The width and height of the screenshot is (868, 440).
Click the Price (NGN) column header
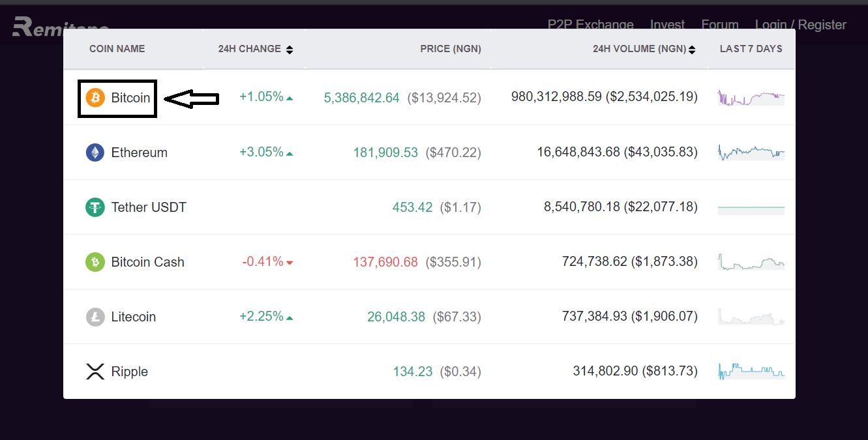pyautogui.click(x=450, y=49)
